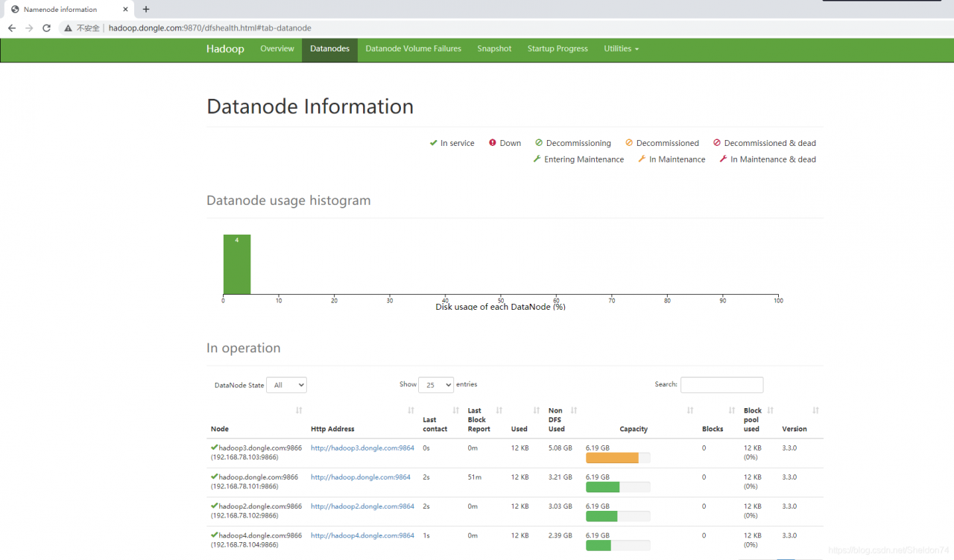The width and height of the screenshot is (954, 560).
Task: Open the http://hadoop3.dongle.com:9864 link
Action: pyautogui.click(x=362, y=448)
